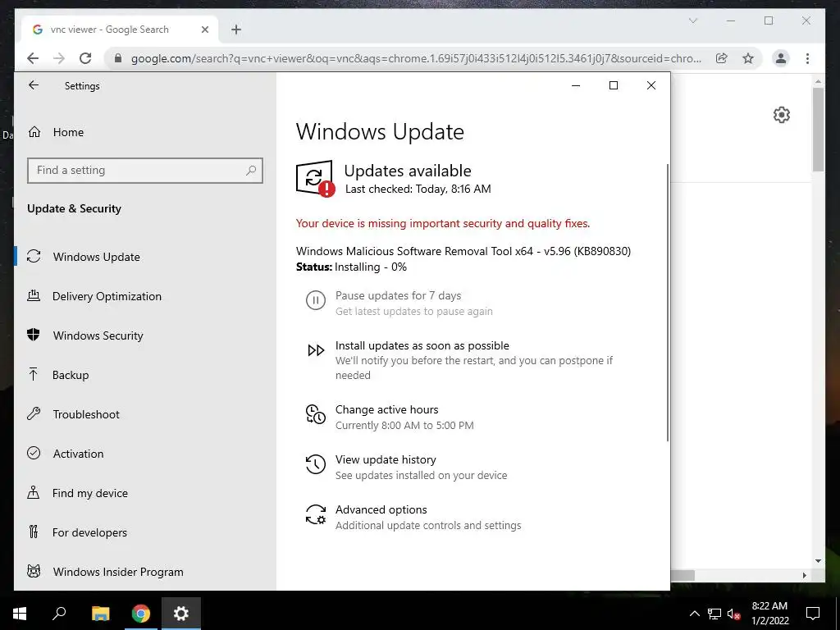
Task: Open Google quick settings gear
Action: pyautogui.click(x=782, y=115)
